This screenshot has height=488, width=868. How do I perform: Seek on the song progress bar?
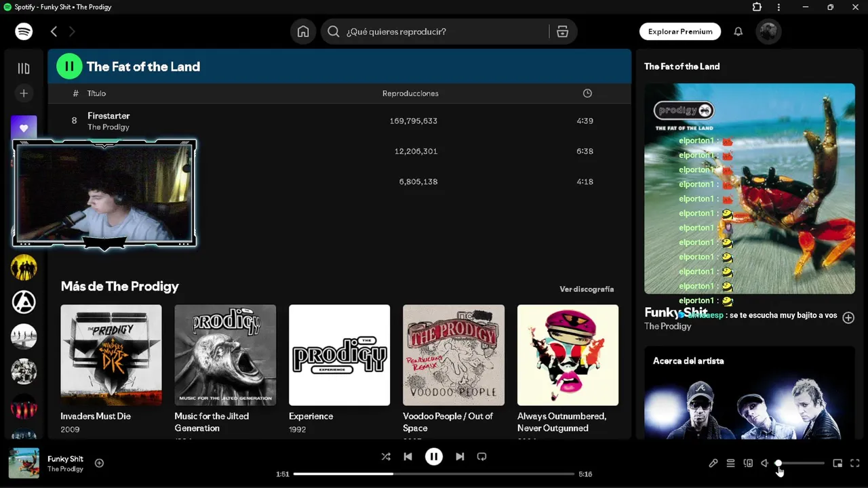[x=434, y=474]
